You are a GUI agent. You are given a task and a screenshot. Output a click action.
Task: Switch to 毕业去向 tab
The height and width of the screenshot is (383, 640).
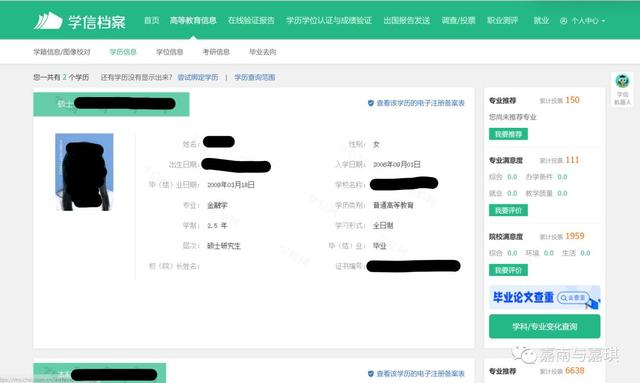click(x=262, y=52)
